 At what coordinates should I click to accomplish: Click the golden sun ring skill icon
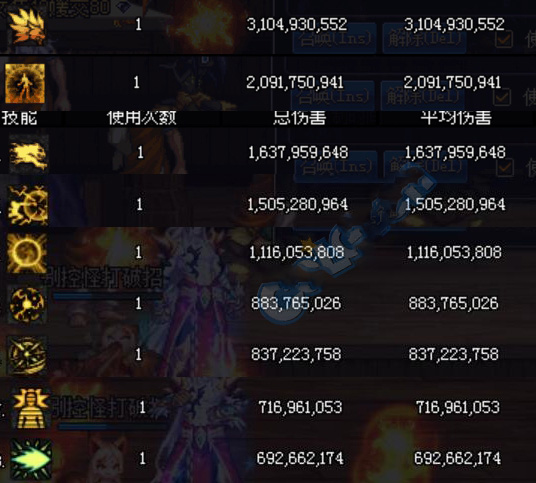(x=27, y=253)
